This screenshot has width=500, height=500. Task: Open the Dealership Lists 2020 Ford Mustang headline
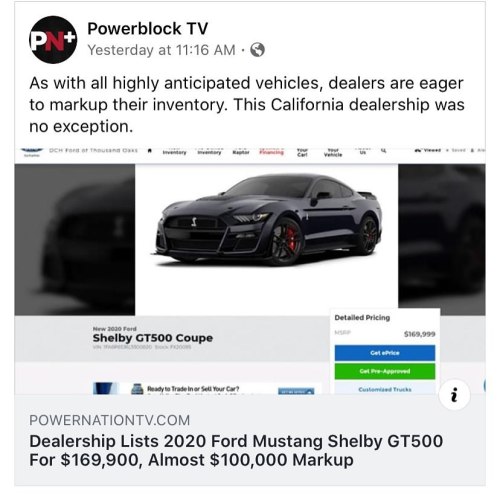[x=236, y=450]
